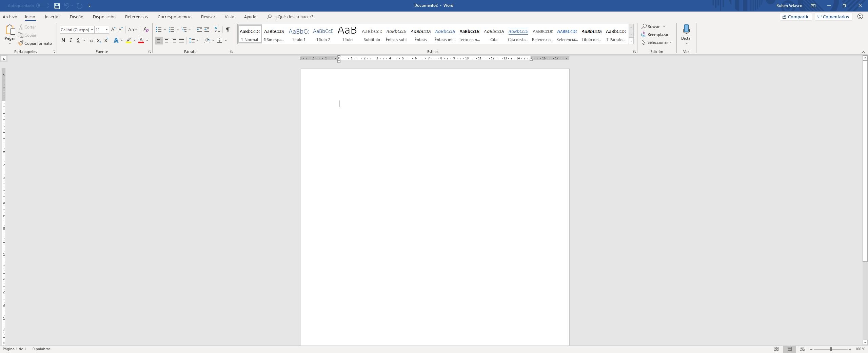Screen dimensions: 868x353
Task: Switch to the Referencias tab
Action: 136,17
